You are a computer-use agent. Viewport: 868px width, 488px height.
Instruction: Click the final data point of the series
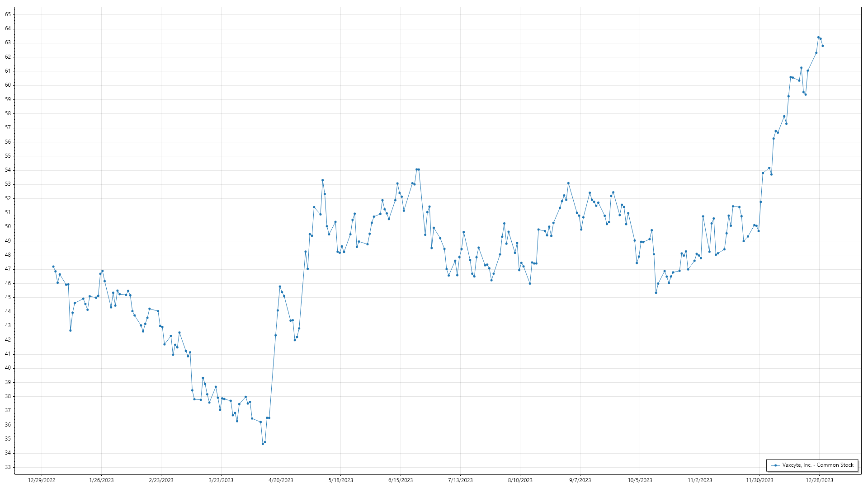(822, 46)
